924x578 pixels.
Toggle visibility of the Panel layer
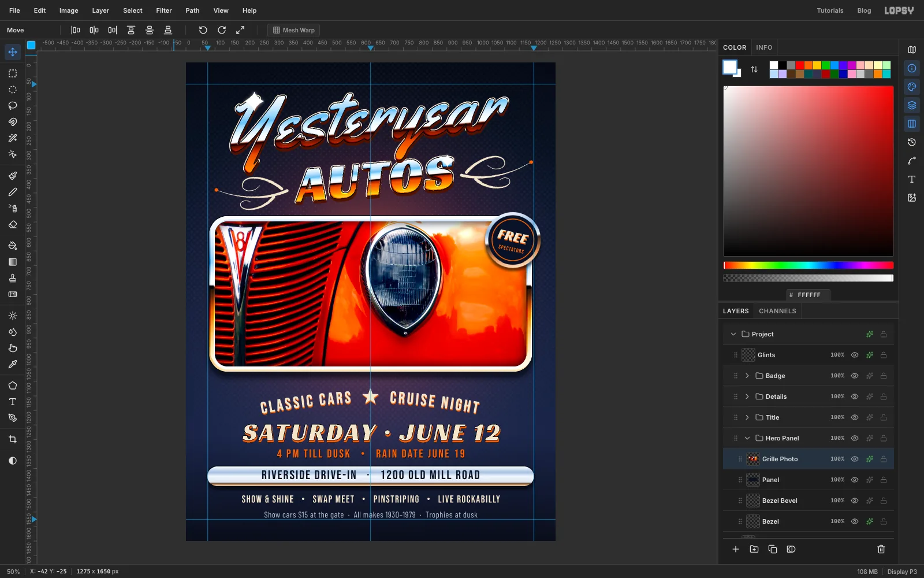(x=855, y=480)
